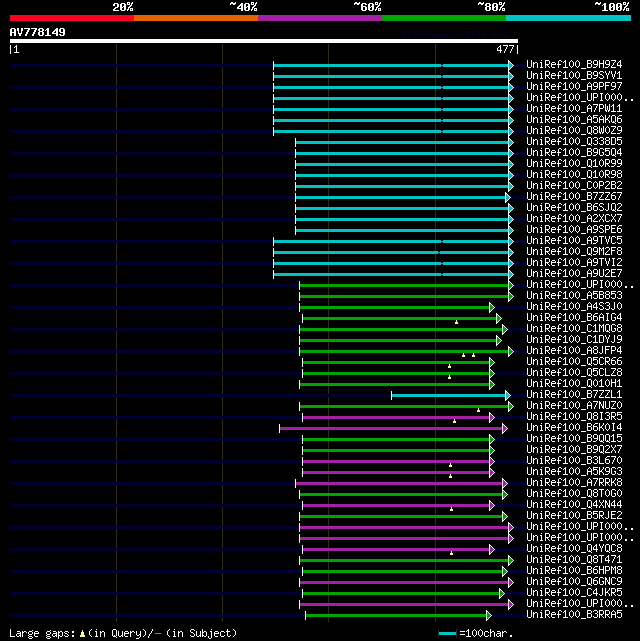The height and width of the screenshot is (641, 640).
Task: Select the query name AV778149
Action: pyautogui.click(x=38, y=32)
